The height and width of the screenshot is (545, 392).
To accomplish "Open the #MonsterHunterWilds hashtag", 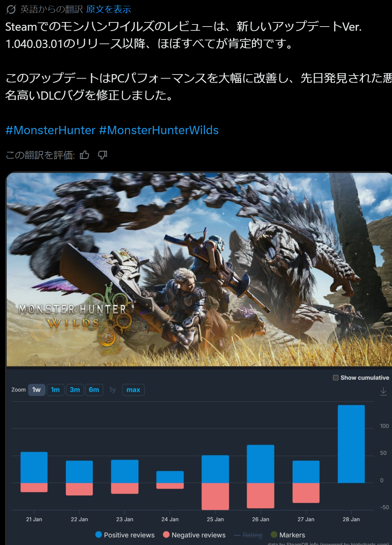I will click(x=159, y=130).
